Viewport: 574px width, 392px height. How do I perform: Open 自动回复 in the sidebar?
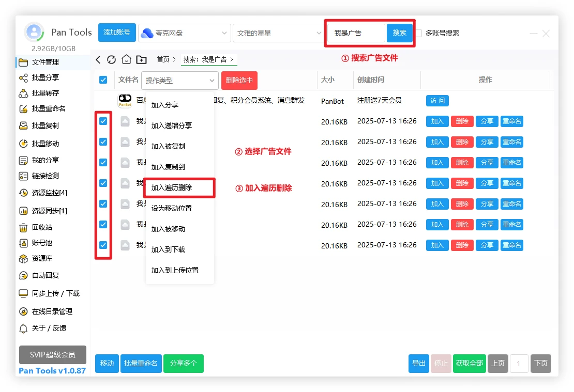click(x=45, y=275)
